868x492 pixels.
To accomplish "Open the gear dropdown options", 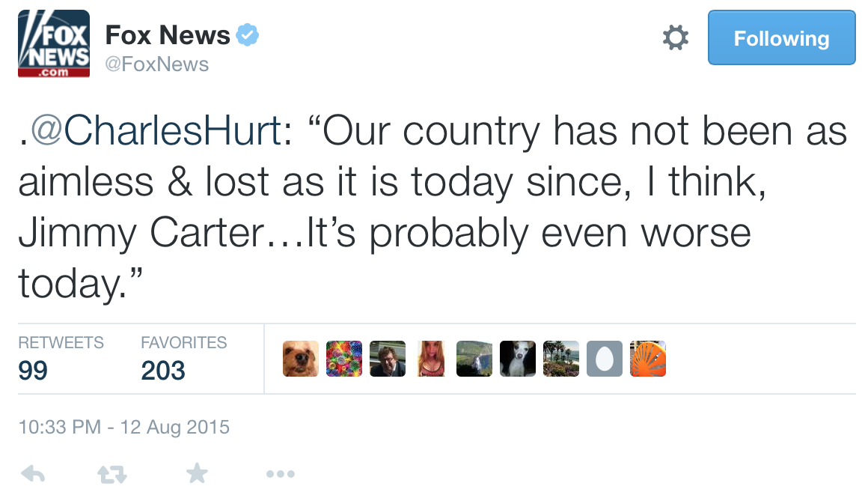I will click(675, 37).
